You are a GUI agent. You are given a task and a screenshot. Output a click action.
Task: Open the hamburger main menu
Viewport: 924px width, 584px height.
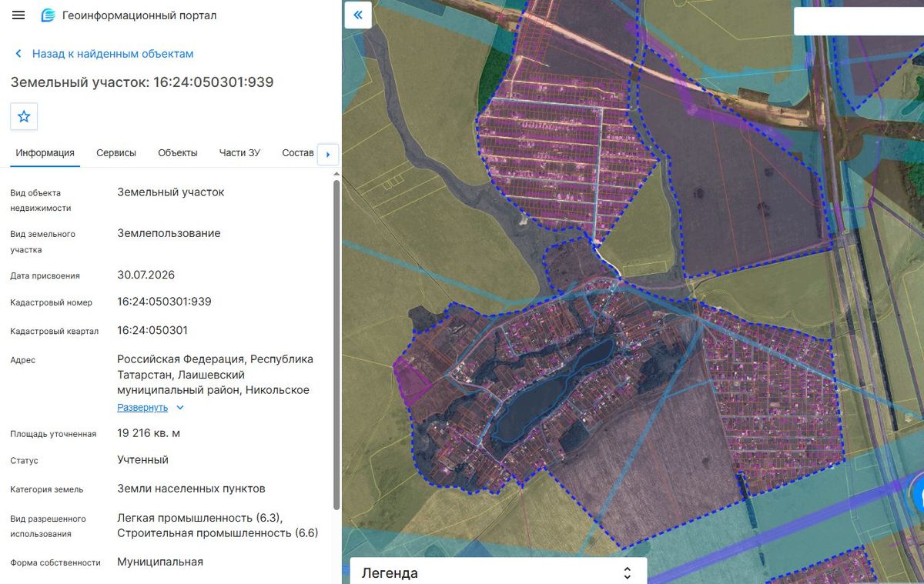[x=19, y=15]
